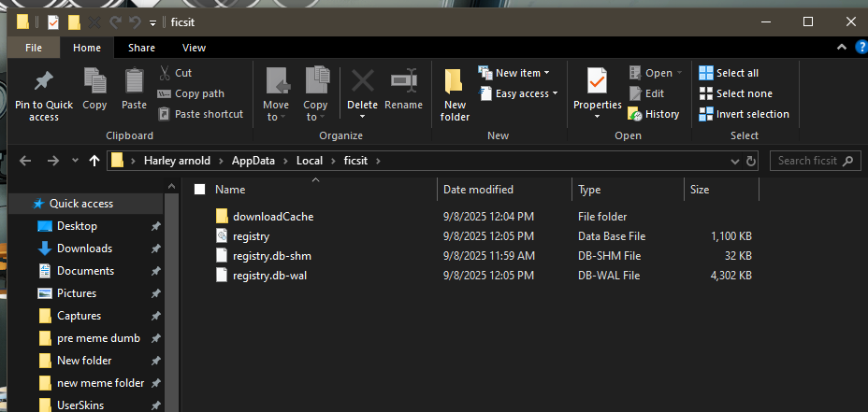Open pre meme dumb folder
The height and width of the screenshot is (412, 868).
tap(98, 338)
